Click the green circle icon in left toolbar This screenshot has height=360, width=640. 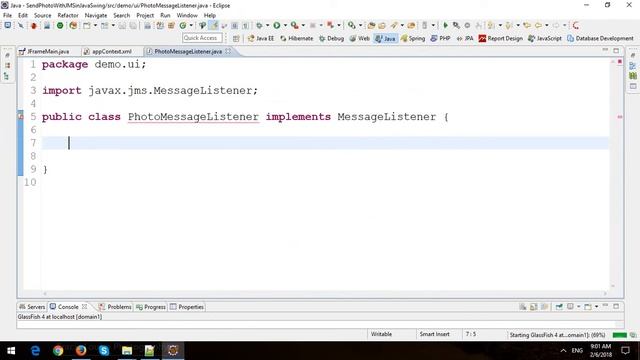(60, 25)
